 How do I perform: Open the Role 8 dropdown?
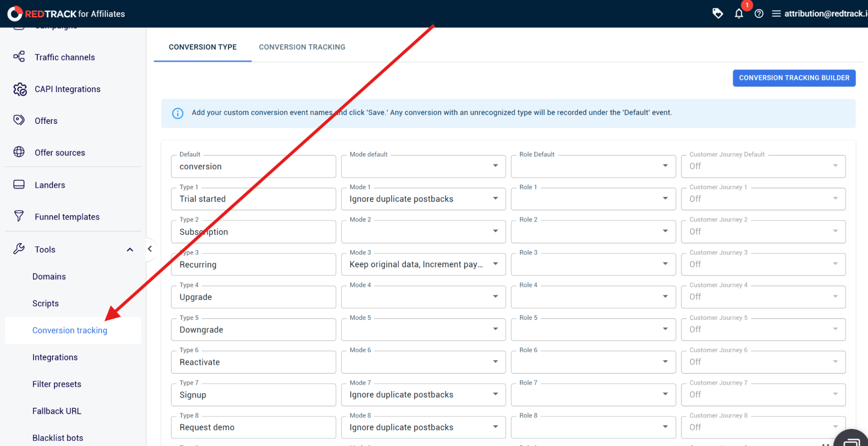point(593,427)
